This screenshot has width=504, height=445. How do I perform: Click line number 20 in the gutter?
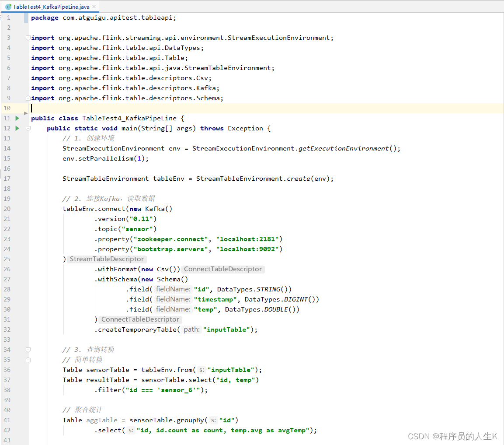pos(7,209)
